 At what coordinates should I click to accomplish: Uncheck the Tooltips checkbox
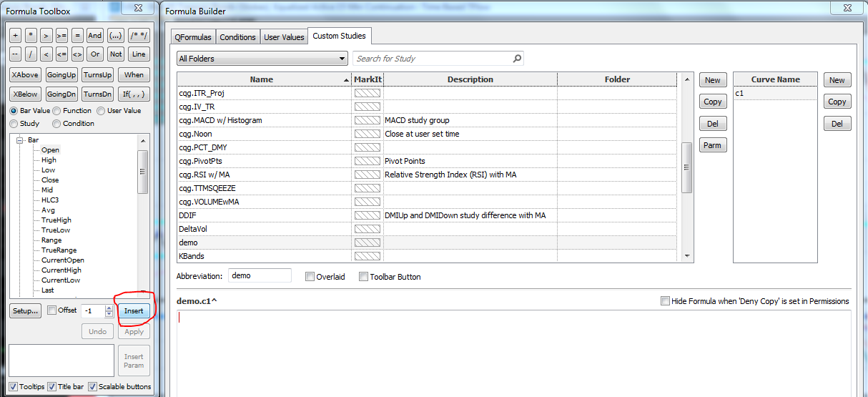[x=14, y=386]
